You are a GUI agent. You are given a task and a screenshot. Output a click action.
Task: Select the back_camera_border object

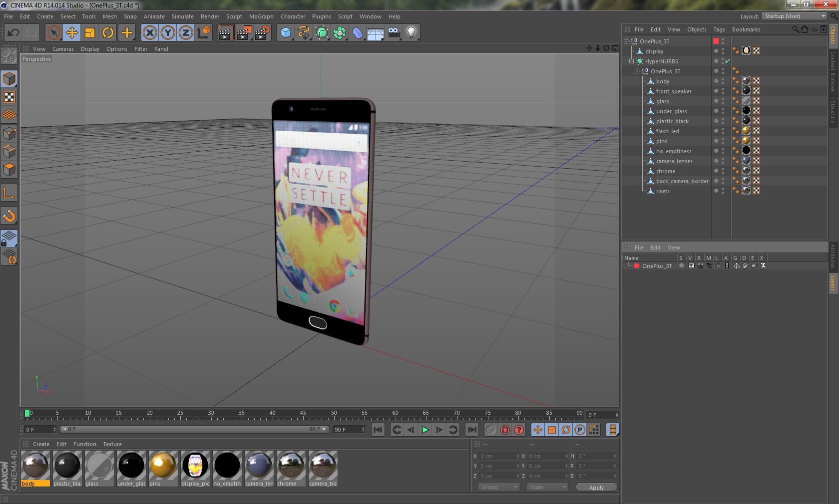(682, 181)
